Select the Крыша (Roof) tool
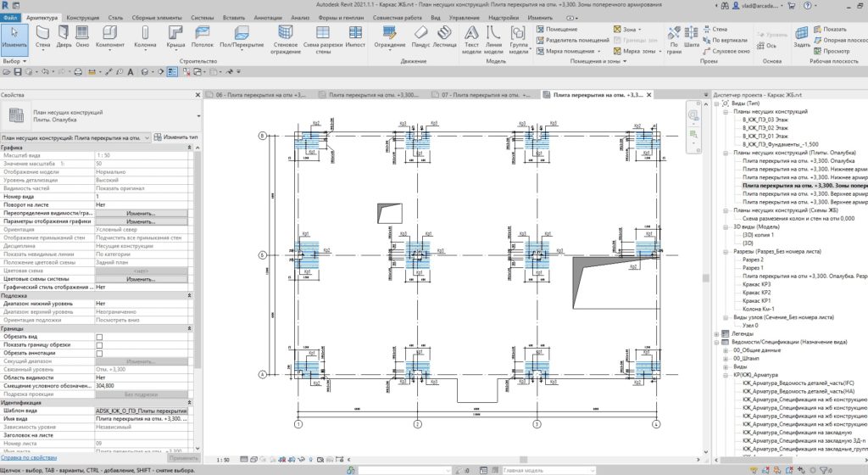Viewport: 868px width, 475px height. point(175,35)
